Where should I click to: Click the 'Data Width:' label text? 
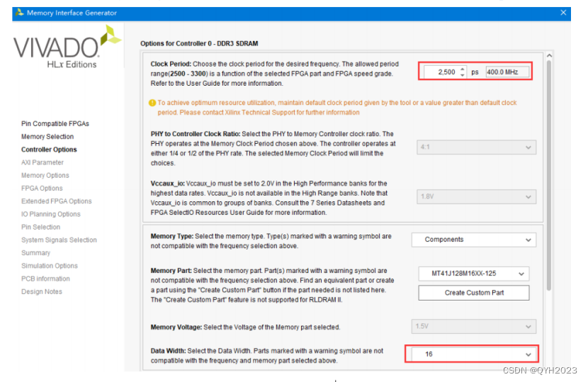coord(169,351)
